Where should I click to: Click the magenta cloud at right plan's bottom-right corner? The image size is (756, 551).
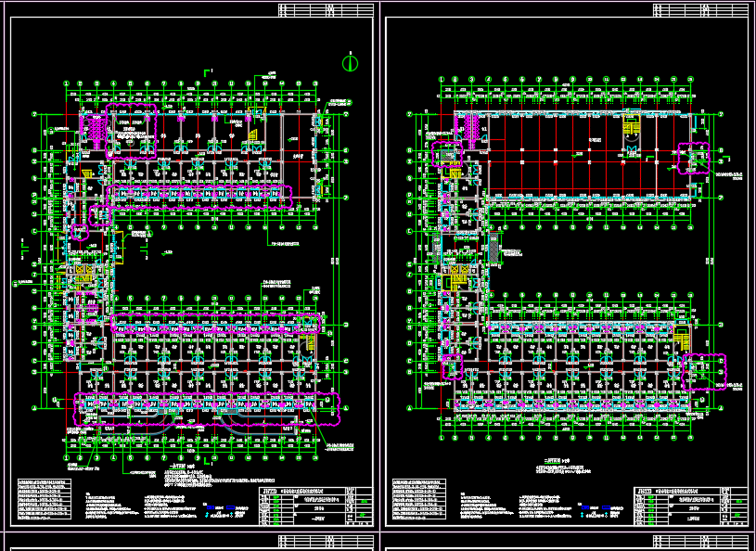(x=703, y=371)
